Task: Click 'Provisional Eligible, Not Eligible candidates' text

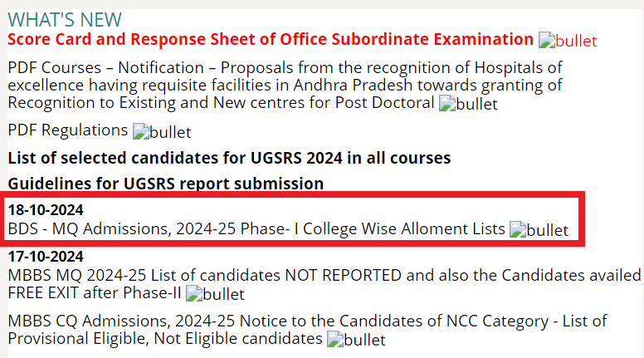Action: [165, 339]
